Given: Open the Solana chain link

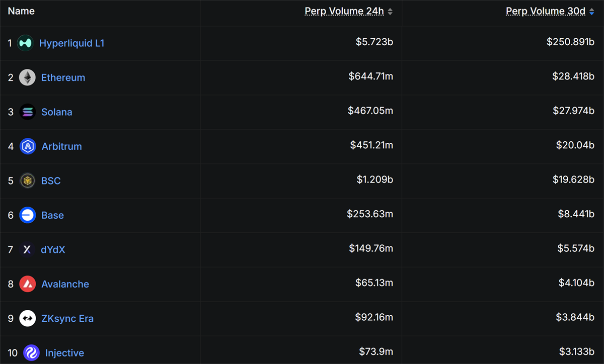Looking at the screenshot, I should (x=57, y=112).
